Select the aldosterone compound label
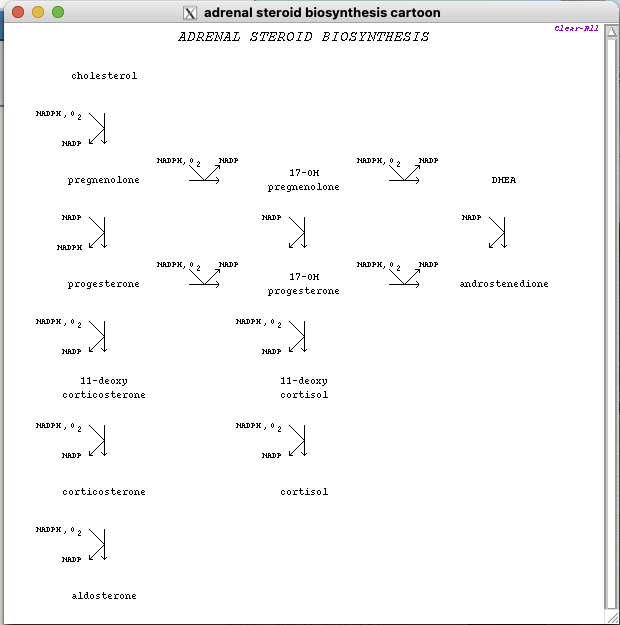Viewport: 620px width, 625px height. 104,596
